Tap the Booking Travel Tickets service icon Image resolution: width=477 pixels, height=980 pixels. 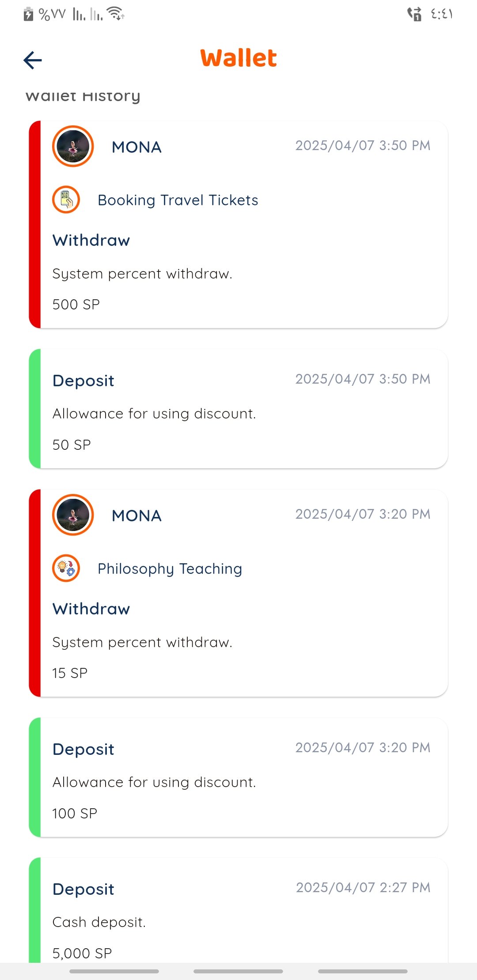pos(66,200)
